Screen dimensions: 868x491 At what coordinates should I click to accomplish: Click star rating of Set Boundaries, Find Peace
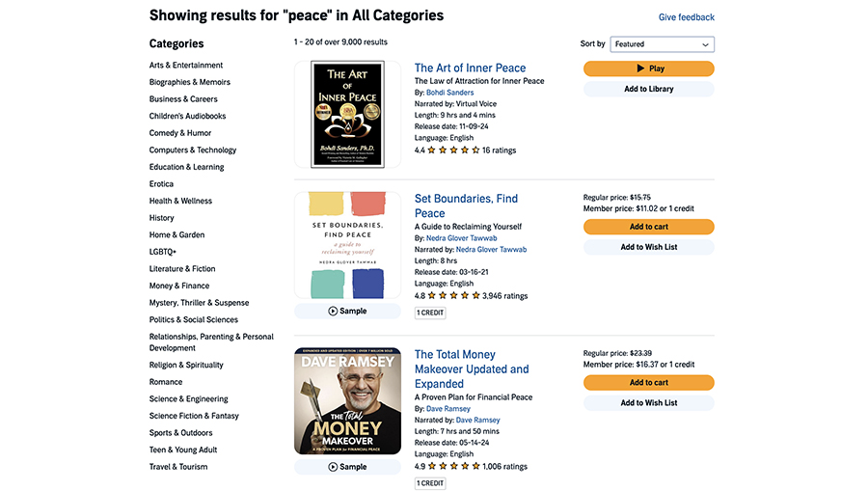(453, 296)
